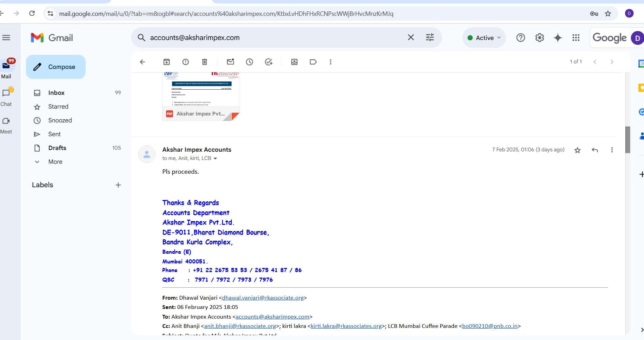
Task: Click the bo090210@pnb.co.in link
Action: tap(490, 326)
